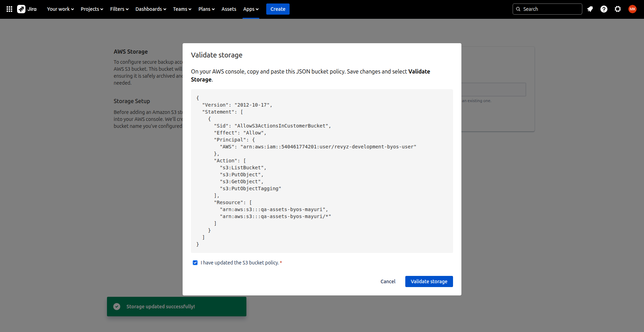Open the app switcher grid icon
Viewport: 644px width, 332px height.
point(9,9)
